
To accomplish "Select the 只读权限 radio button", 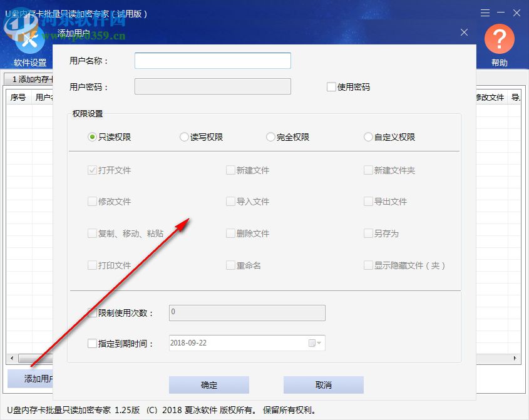I will [92, 136].
